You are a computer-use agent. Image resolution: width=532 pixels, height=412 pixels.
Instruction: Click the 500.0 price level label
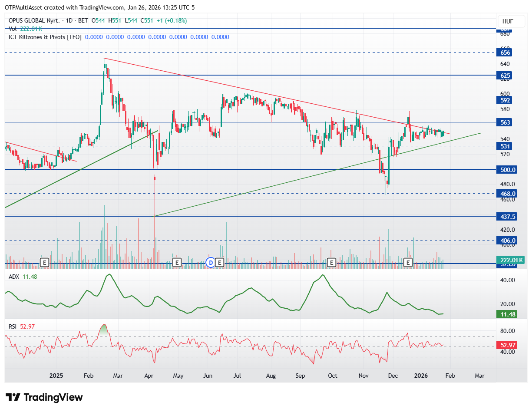[x=507, y=170]
